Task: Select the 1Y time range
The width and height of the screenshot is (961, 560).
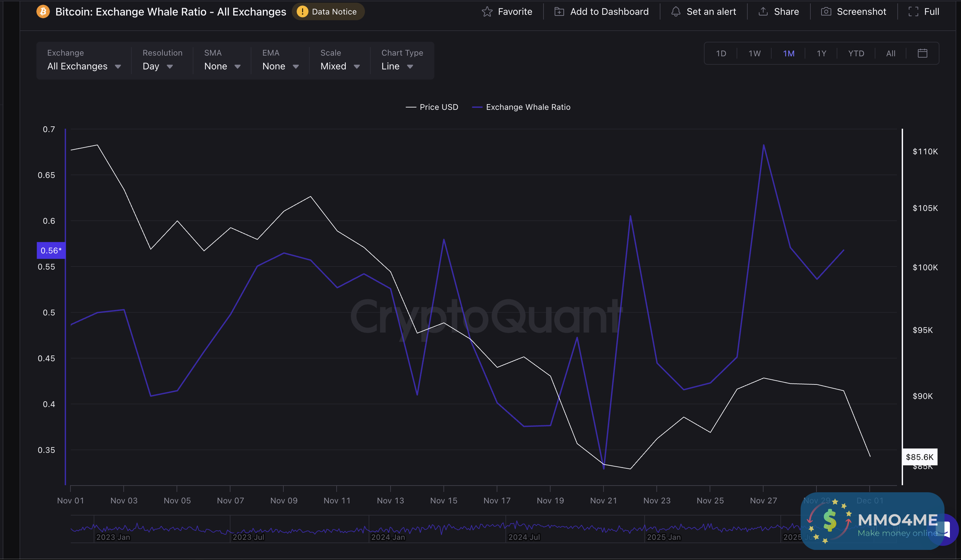Action: (821, 53)
